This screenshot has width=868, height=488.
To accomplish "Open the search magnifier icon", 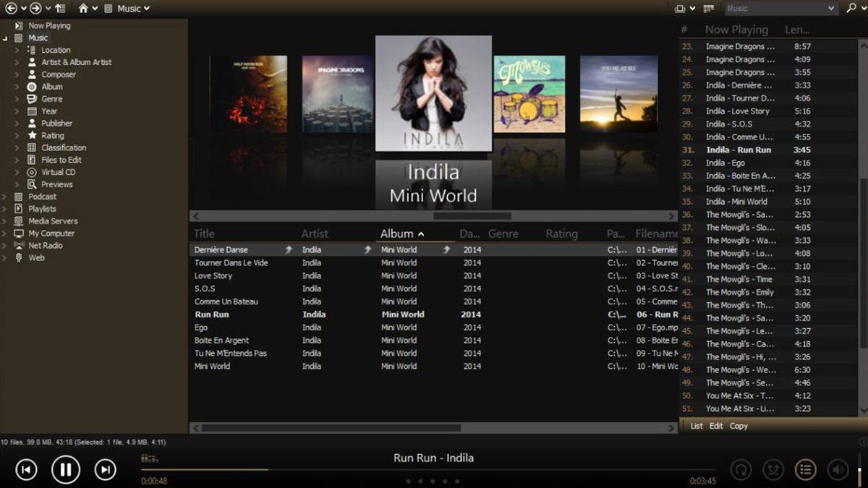I will point(851,8).
